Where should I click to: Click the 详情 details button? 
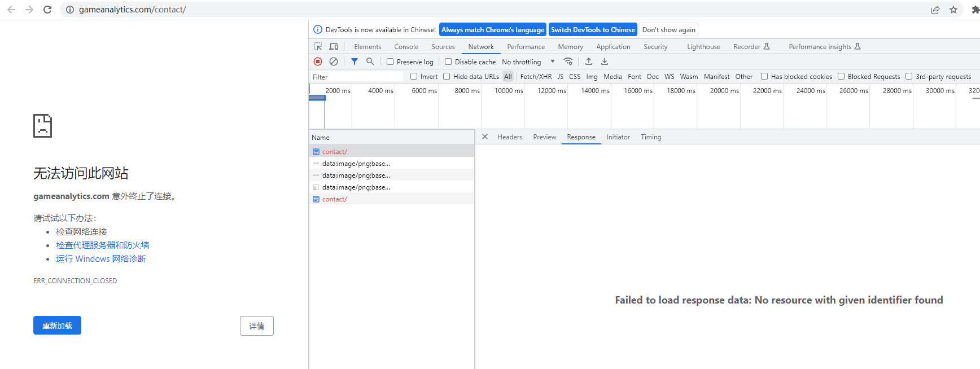(257, 326)
